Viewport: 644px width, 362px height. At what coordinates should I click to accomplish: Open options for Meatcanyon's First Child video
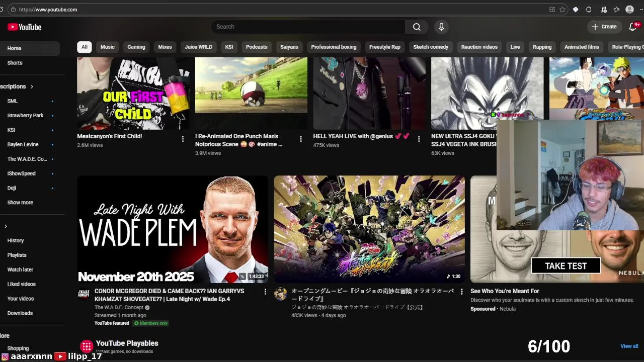point(183,139)
